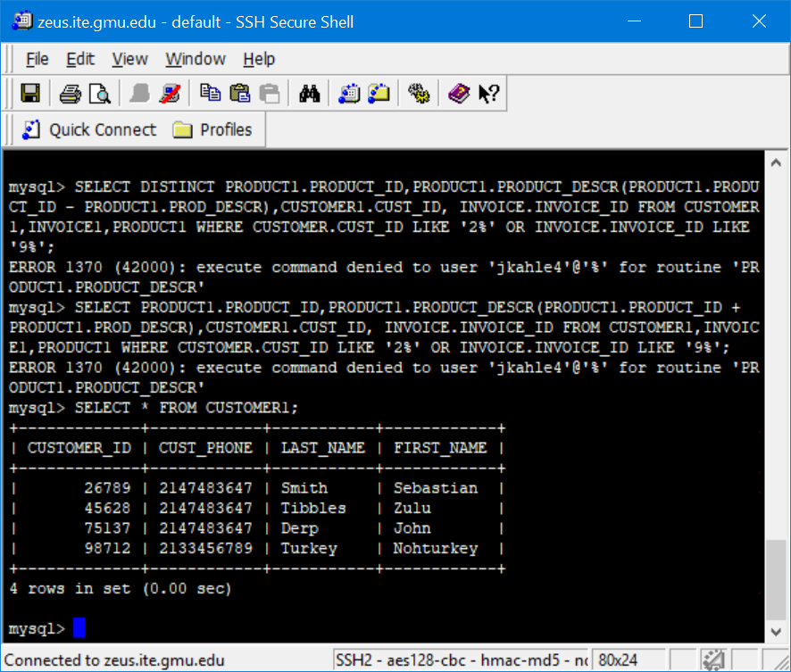Open a New Terminal Window icon

349,94
